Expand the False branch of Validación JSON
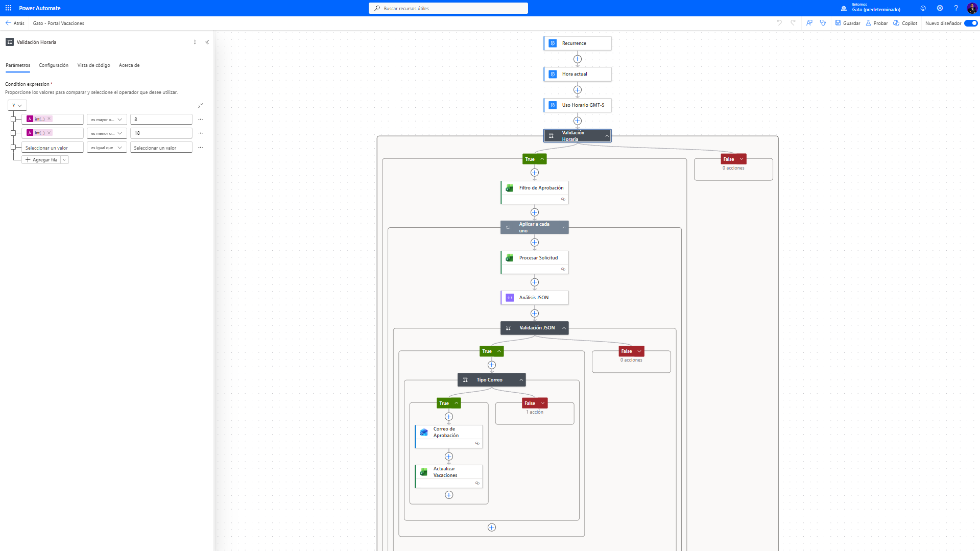 639,351
